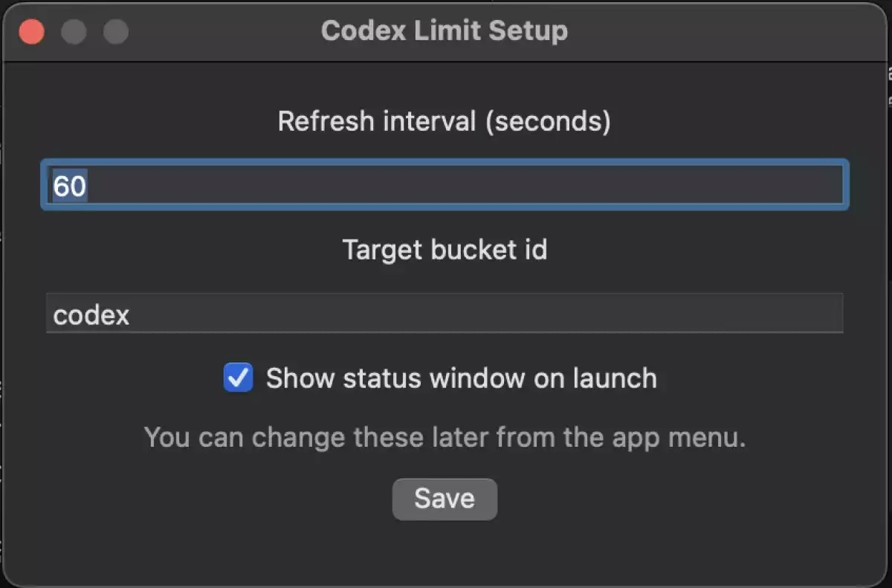This screenshot has height=588, width=892.
Task: Uncheck the Show status window checkbox
Action: (239, 378)
